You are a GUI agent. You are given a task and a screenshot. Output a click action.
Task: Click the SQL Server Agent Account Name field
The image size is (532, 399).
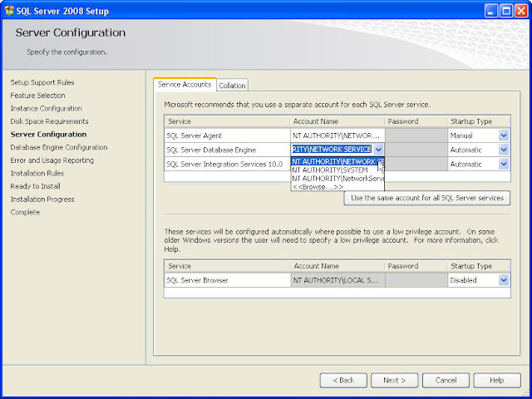[x=337, y=135]
